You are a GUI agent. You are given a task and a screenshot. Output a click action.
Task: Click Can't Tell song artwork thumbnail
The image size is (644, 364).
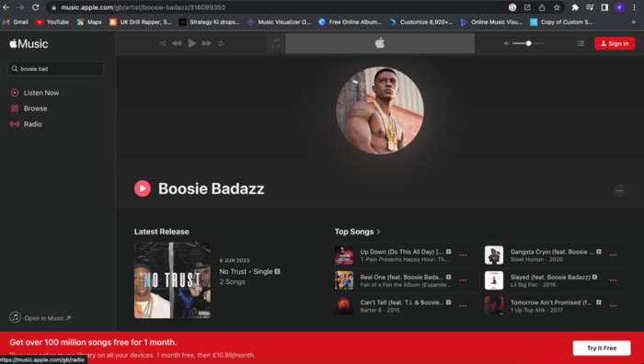click(x=344, y=306)
